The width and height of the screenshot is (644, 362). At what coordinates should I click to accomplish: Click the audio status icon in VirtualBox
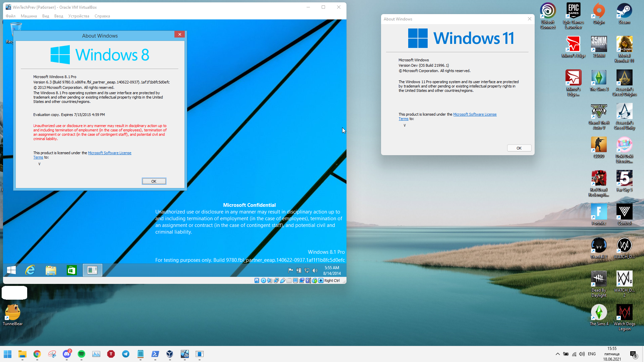tap(270, 281)
